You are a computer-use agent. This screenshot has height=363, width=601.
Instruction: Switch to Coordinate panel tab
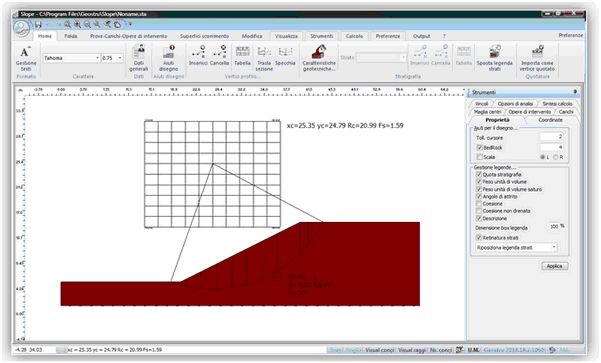550,120
